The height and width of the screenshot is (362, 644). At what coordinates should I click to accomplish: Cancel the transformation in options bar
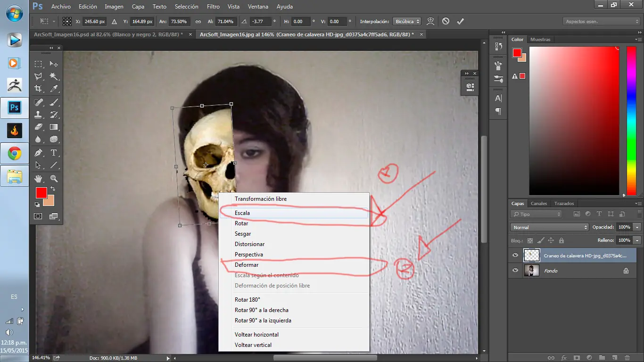[x=446, y=21]
